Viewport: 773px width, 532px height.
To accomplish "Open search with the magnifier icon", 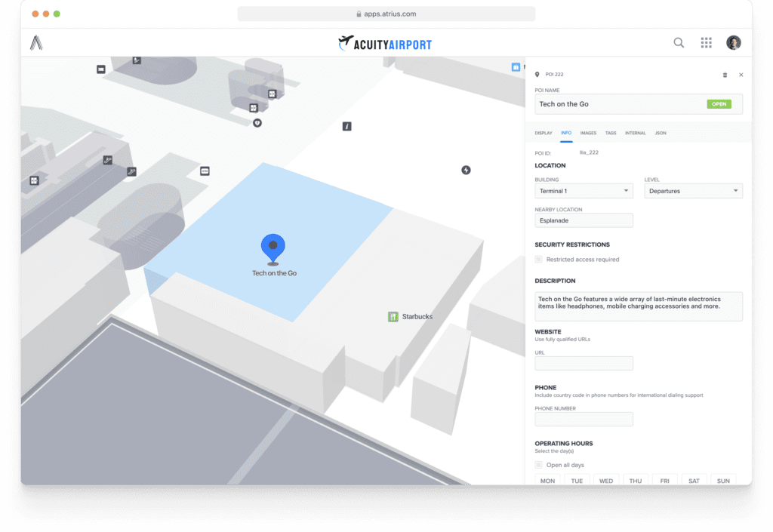I will (678, 43).
